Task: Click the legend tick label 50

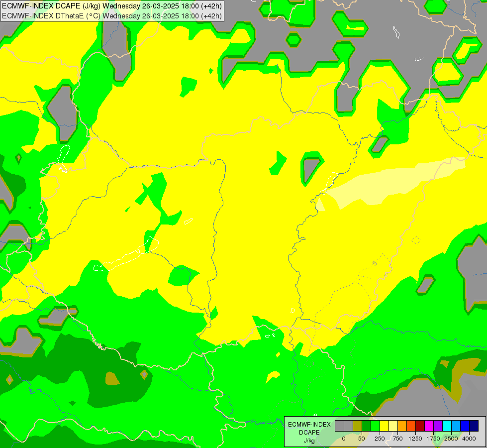Action: click(x=362, y=439)
